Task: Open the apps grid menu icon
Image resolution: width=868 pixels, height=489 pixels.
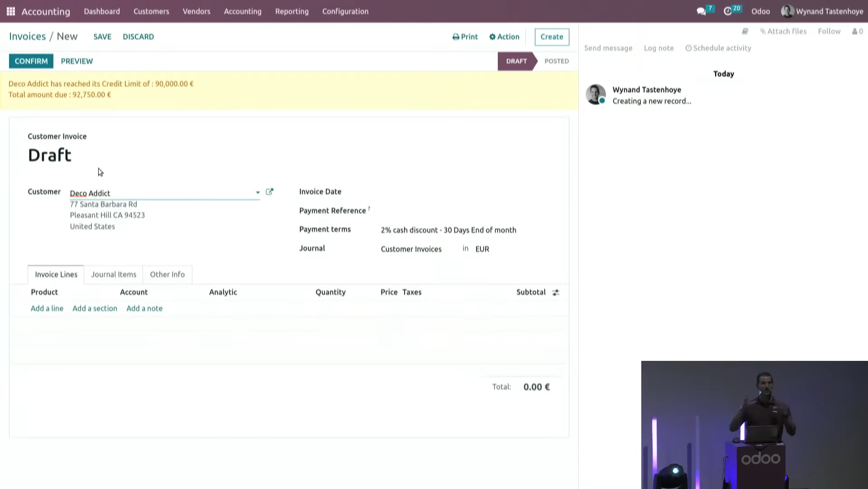Action: point(11,11)
